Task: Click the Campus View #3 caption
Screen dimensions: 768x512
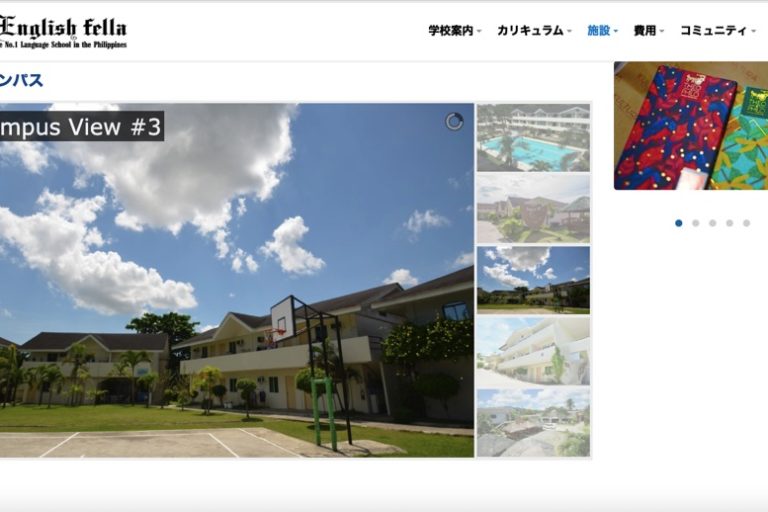Action: click(x=80, y=126)
